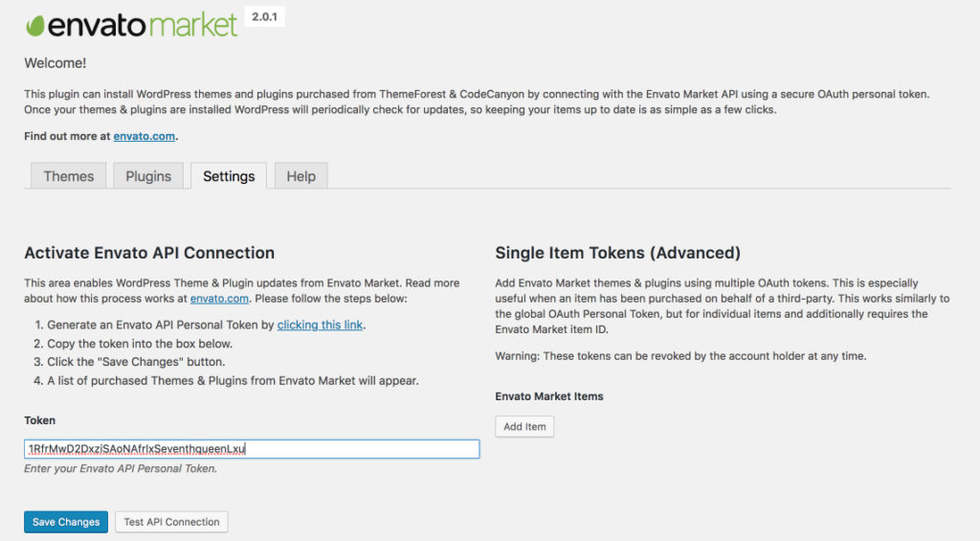Click the 'Warning: These tokens can be revoked' text

tap(680, 356)
